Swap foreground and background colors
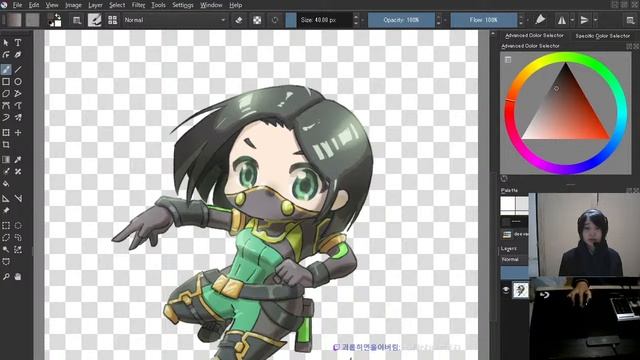The height and width of the screenshot is (360, 640). (x=58, y=16)
